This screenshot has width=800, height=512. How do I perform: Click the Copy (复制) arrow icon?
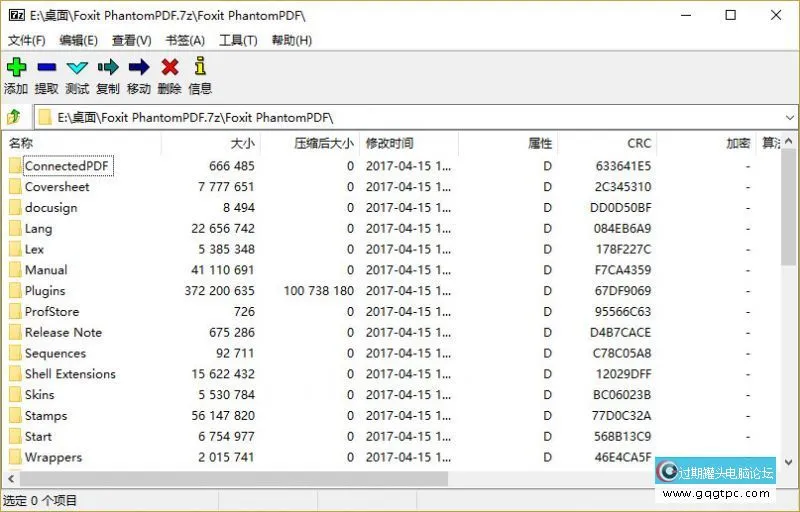tap(108, 67)
